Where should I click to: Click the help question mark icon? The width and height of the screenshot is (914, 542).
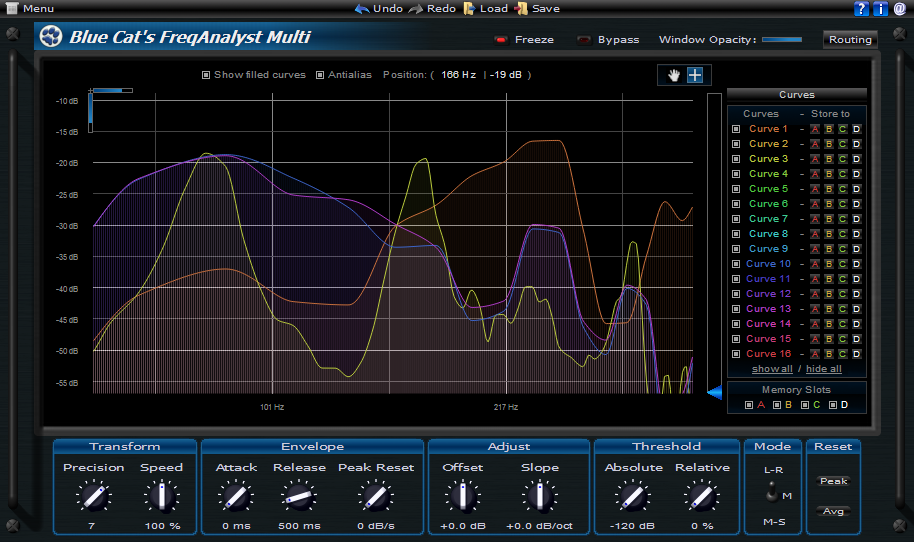[x=861, y=9]
